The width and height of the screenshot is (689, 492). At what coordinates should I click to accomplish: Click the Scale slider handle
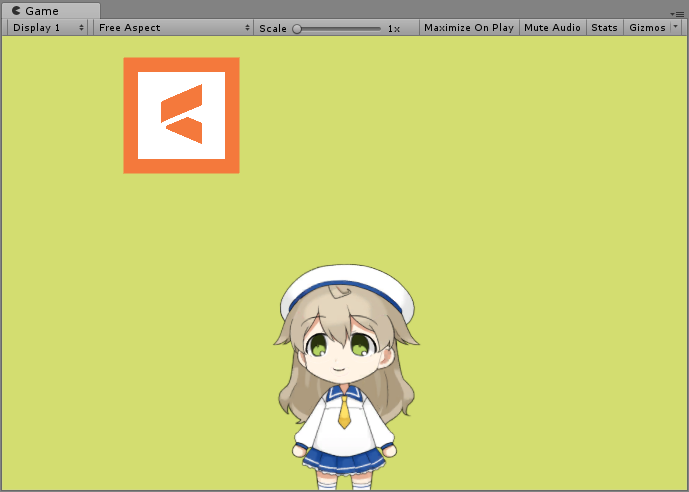pyautogui.click(x=297, y=29)
